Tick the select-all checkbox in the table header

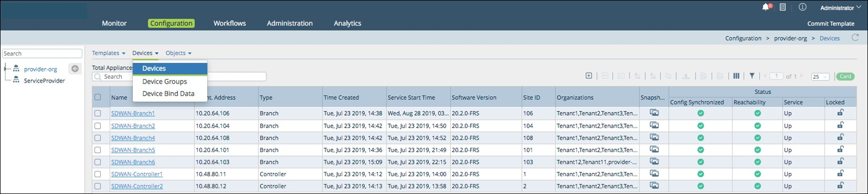[x=98, y=97]
